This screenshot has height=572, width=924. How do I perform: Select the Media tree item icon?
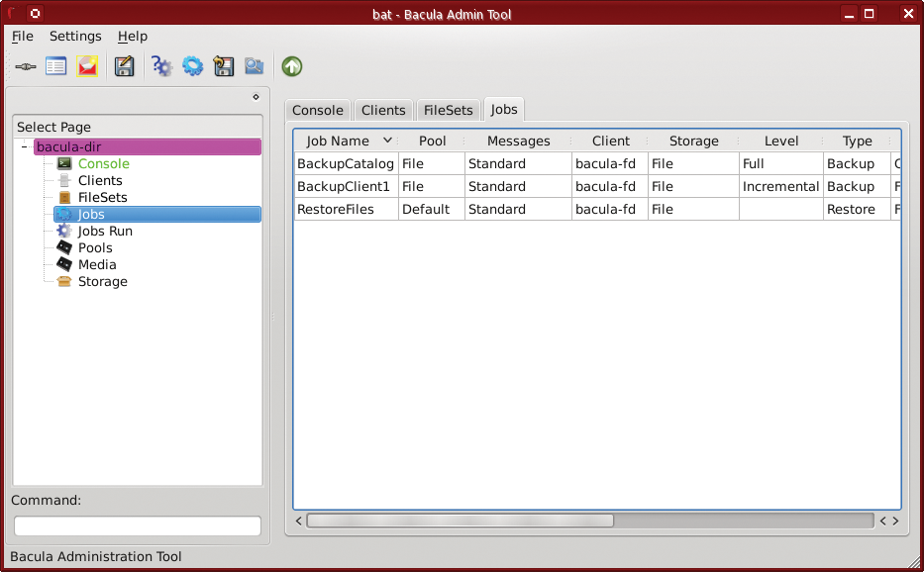(66, 264)
